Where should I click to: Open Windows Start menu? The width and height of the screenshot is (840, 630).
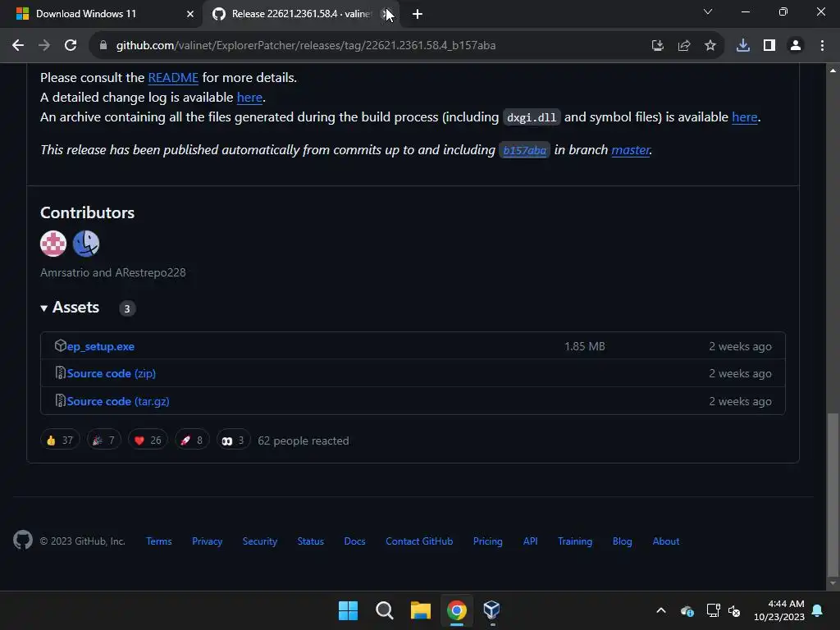(348, 610)
